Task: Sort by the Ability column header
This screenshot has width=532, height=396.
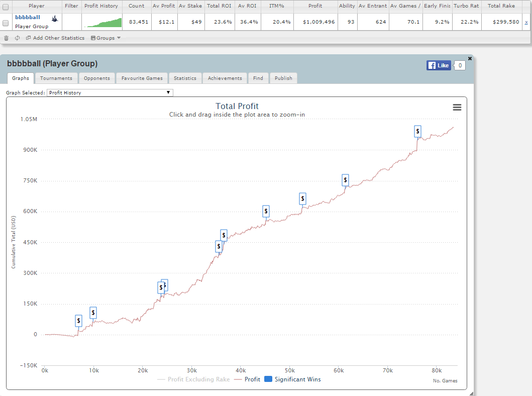Action: pyautogui.click(x=347, y=6)
